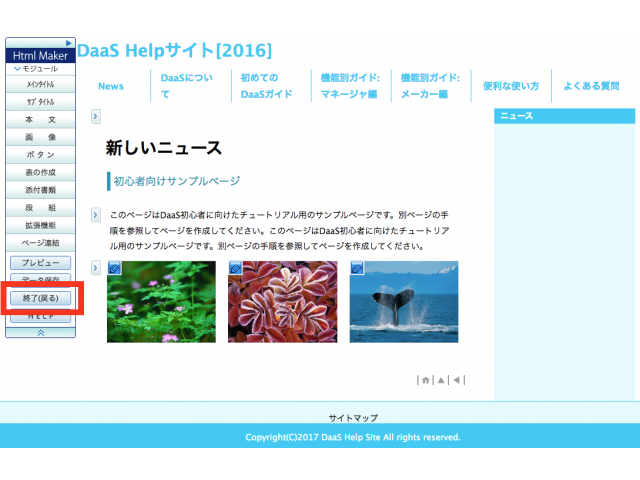Click the サイトマップ footer link

pos(353,417)
